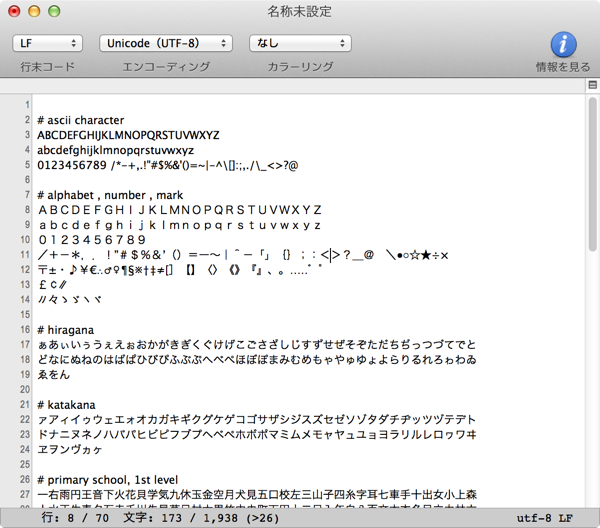Minimize the window with yellow button
The width and height of the screenshot is (600, 528).
tap(34, 11)
